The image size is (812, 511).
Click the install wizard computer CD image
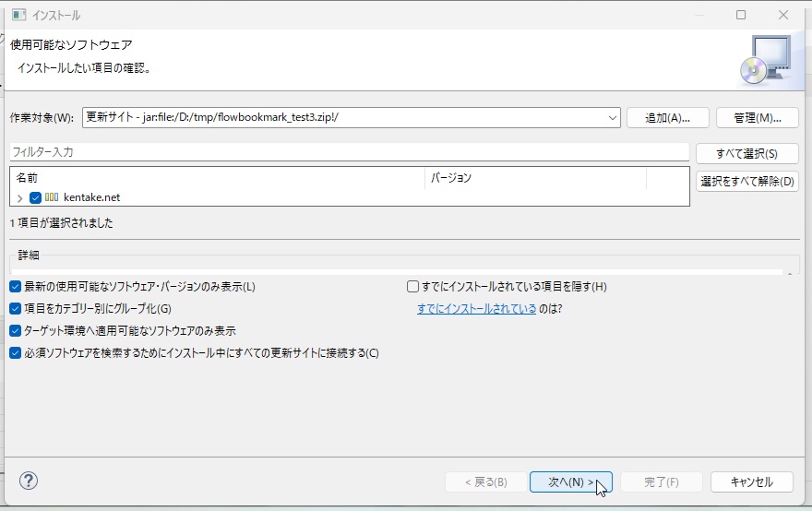[765, 59]
